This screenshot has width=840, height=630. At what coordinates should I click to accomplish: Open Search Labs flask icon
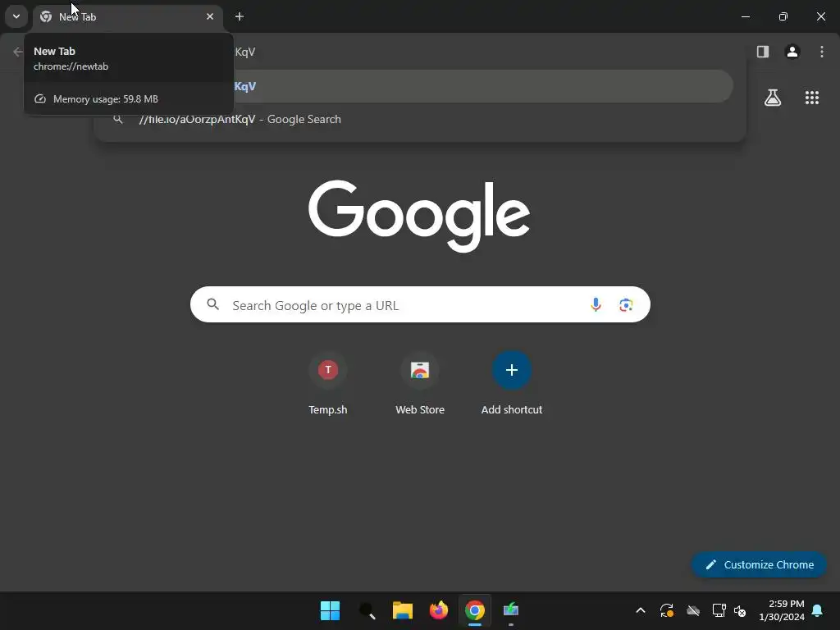[x=773, y=98]
